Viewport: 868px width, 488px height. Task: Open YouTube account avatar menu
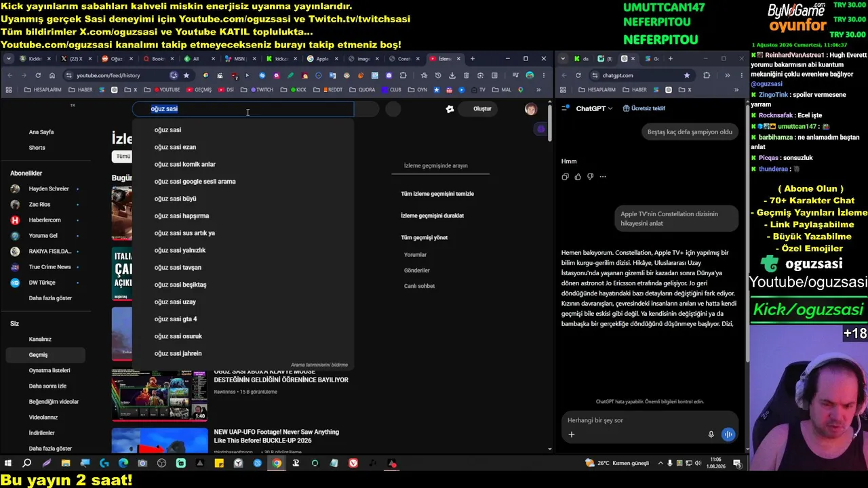(x=530, y=109)
